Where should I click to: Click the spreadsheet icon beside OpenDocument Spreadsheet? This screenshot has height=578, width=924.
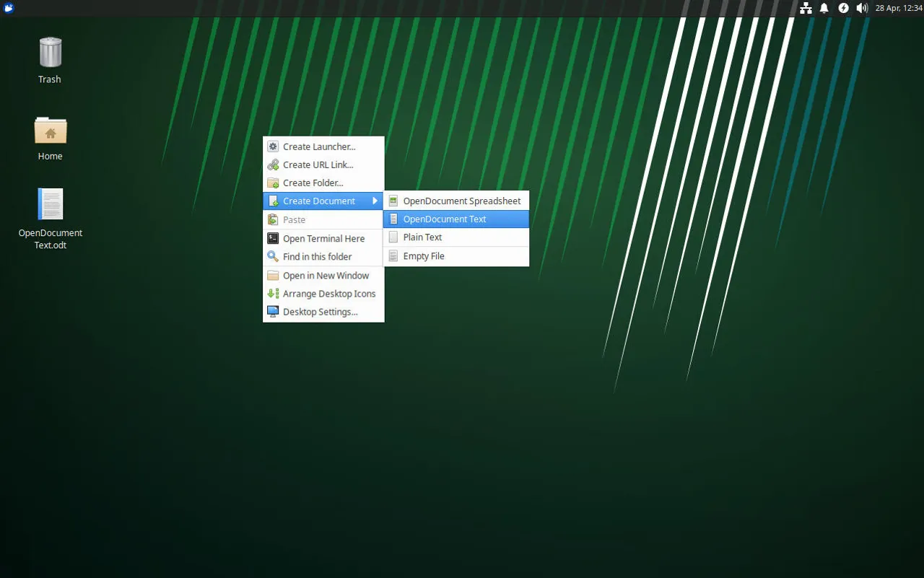click(x=393, y=201)
